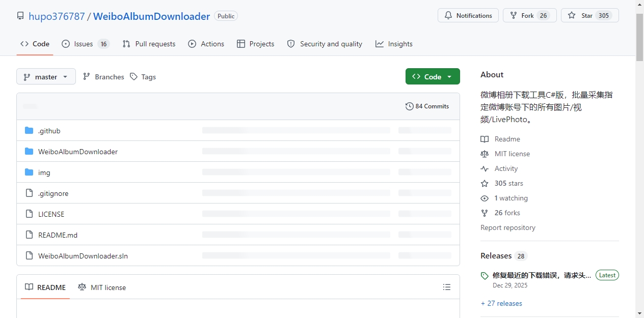View the Insights tab
This screenshot has width=644, height=318.
[394, 44]
